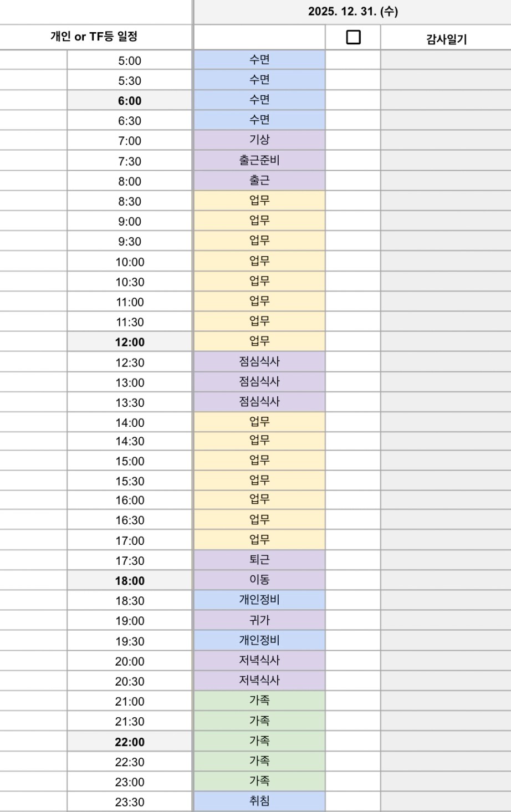Screen dimensions: 511x812
Task: Select the bold 12:00 time cell
Action: tap(130, 342)
